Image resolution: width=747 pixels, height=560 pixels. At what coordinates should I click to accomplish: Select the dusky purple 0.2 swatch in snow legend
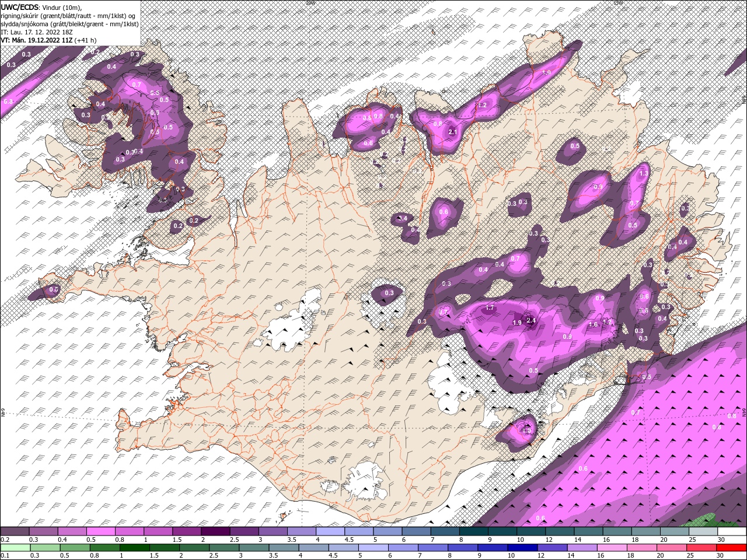tap(15, 531)
